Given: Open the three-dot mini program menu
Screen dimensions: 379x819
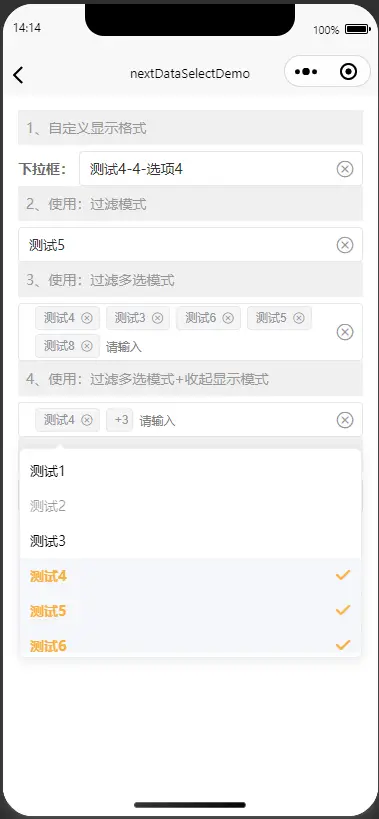Looking at the screenshot, I should coord(306,72).
